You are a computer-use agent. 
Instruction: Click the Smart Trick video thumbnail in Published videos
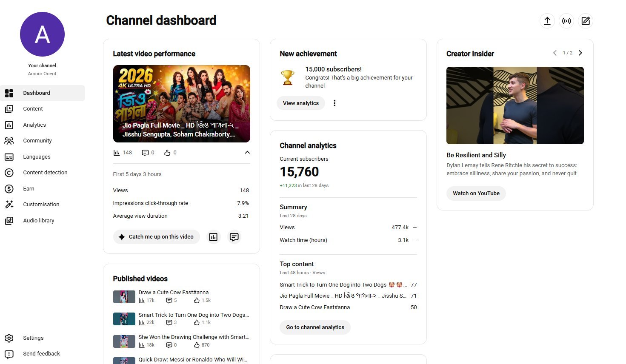124,319
